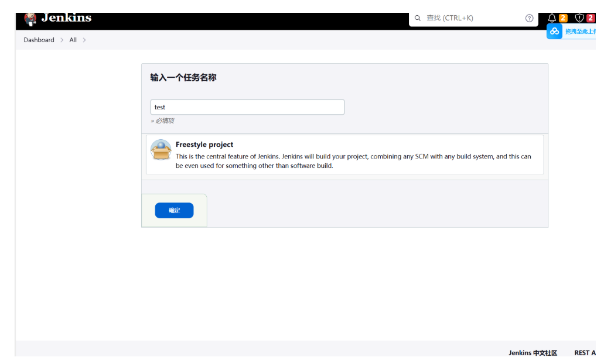This screenshot has width=604, height=364.
Task: Select the Freestyle project icon
Action: tap(161, 150)
